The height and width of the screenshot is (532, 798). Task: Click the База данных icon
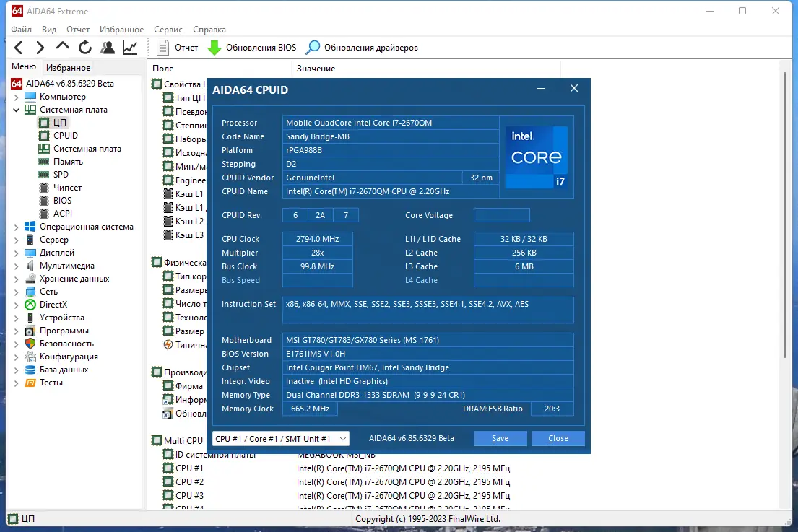30,370
